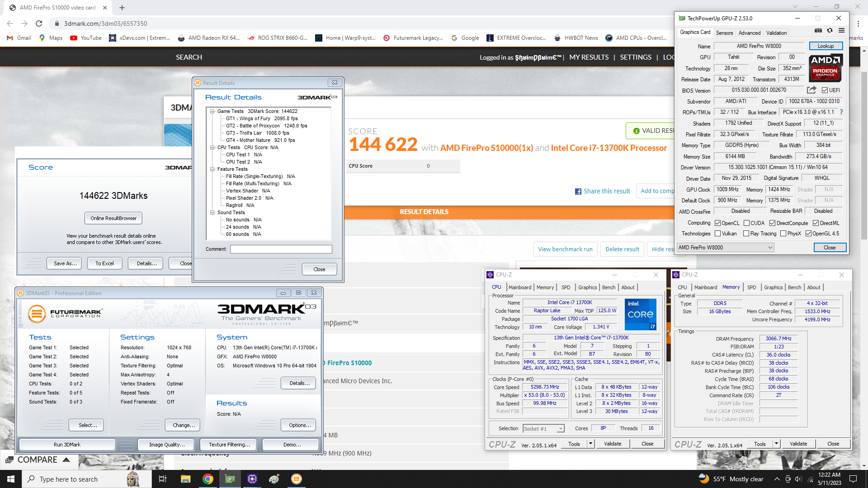
Task: Open the Tools dropdown arrow in left CPU-Z
Action: (590, 444)
